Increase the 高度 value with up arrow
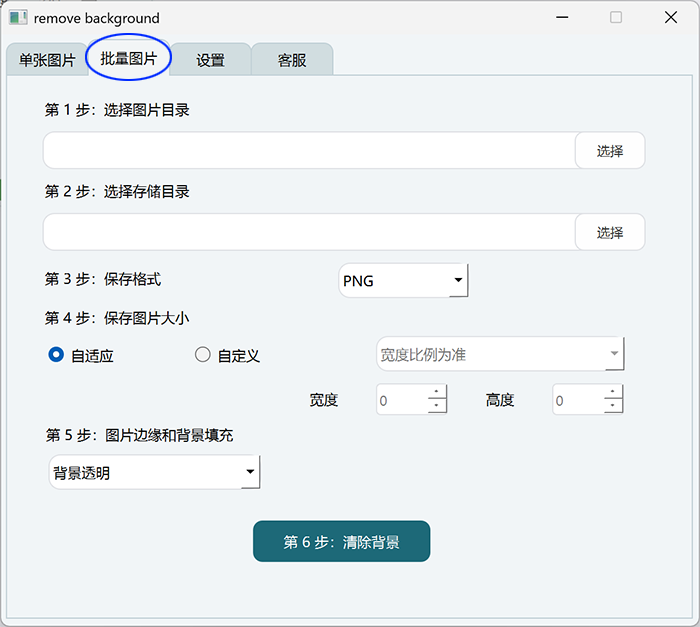The image size is (700, 627). click(612, 392)
